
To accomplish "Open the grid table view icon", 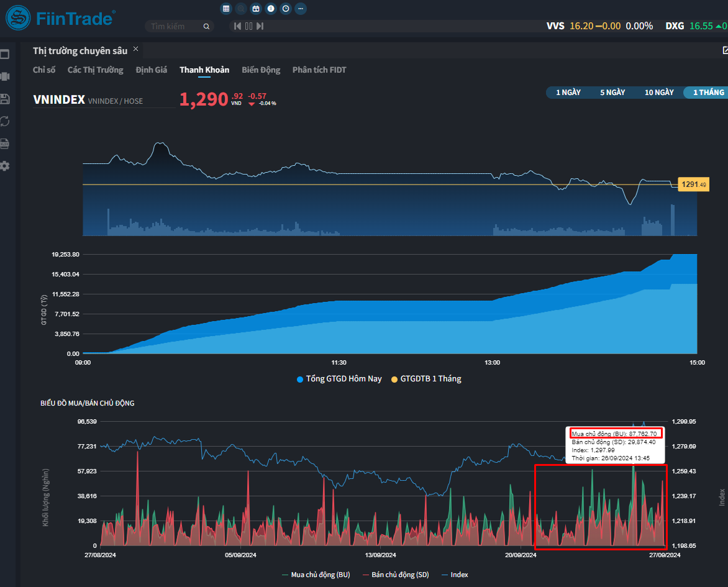I will tap(226, 8).
